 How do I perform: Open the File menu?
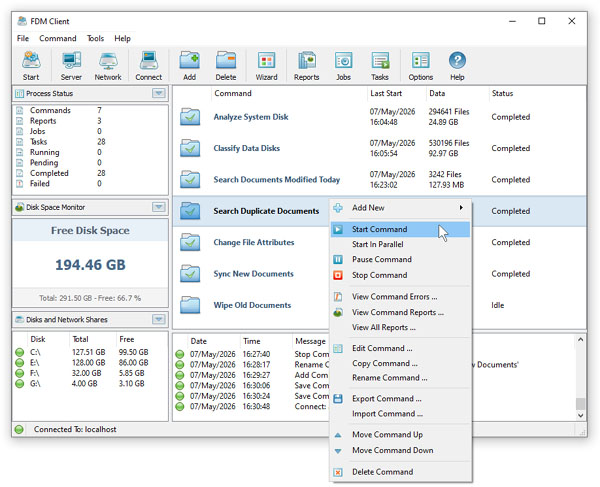pyautogui.click(x=23, y=39)
